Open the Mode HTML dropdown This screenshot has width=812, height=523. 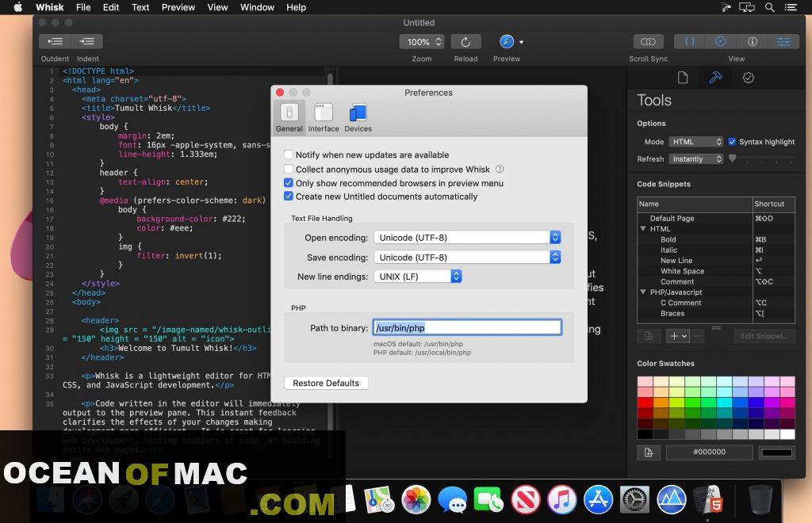[695, 142]
